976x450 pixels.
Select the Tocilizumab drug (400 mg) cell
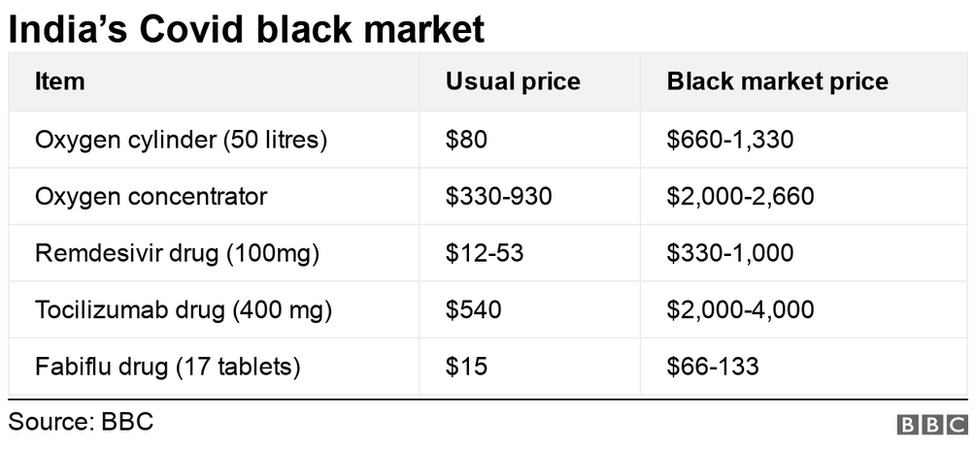[x=183, y=310]
